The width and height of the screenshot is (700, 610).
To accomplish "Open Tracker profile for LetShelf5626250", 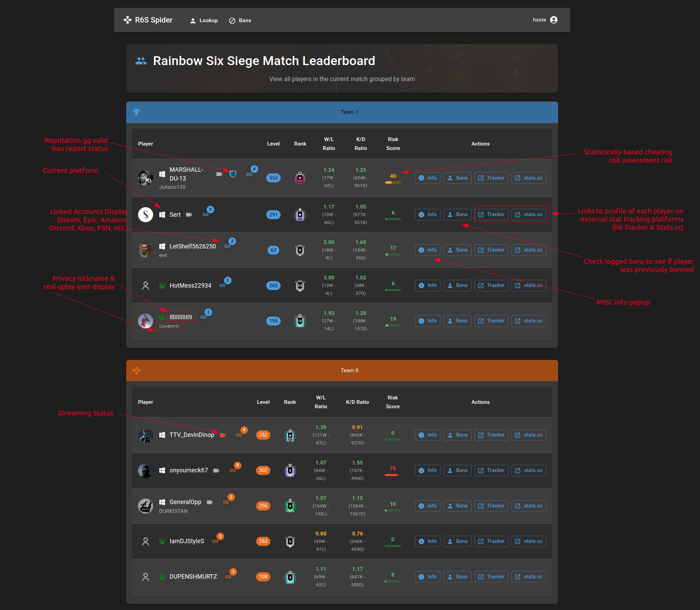I will tap(491, 250).
